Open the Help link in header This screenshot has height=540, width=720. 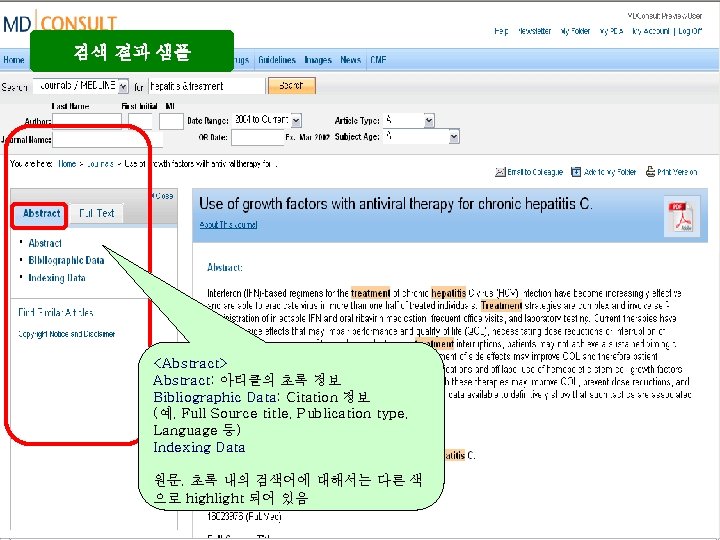[501, 31]
